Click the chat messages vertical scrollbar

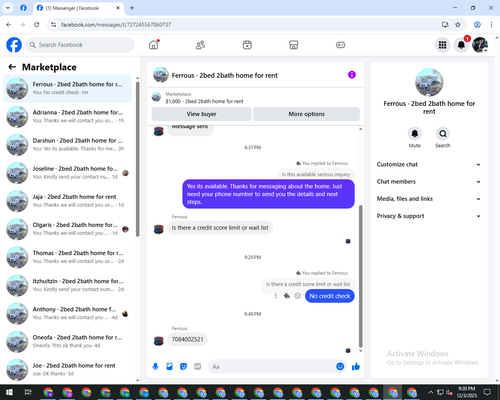tap(360, 276)
